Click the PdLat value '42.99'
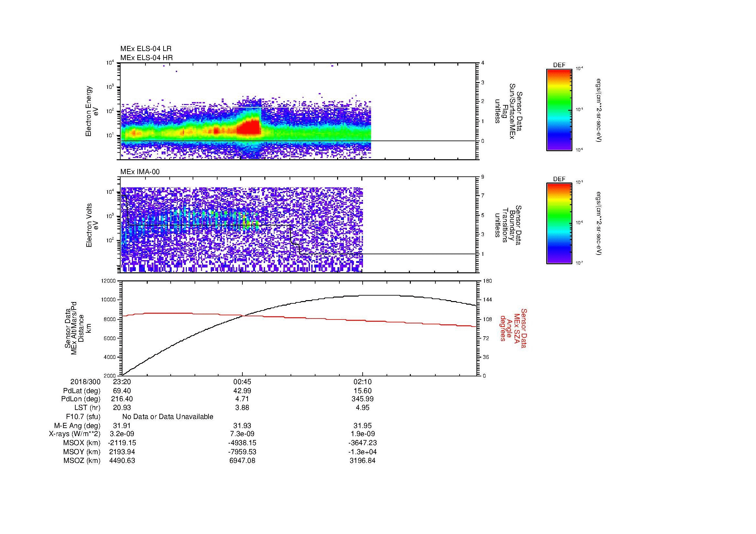The height and width of the screenshot is (534, 756). pyautogui.click(x=242, y=391)
